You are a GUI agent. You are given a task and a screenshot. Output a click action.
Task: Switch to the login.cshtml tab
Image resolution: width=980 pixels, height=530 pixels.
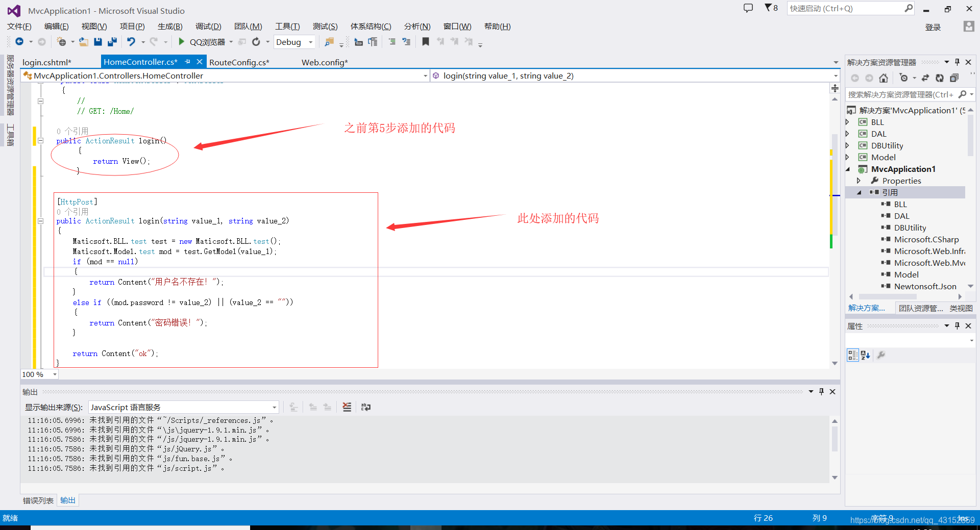[46, 62]
